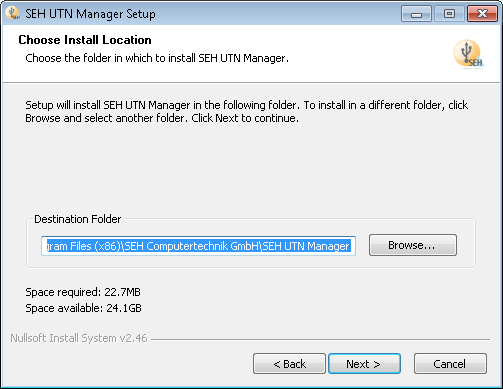This screenshot has width=503, height=389.
Task: Maximize the setup window
Action: point(449,14)
